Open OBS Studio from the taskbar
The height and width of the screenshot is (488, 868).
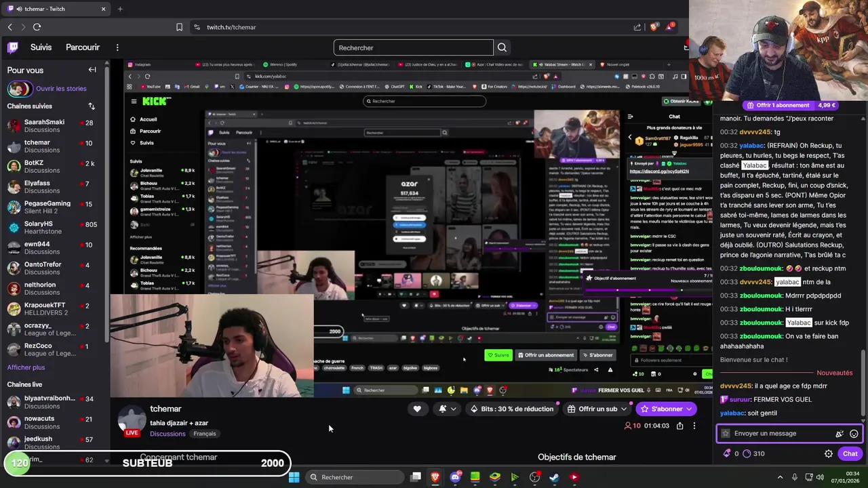coord(534,477)
